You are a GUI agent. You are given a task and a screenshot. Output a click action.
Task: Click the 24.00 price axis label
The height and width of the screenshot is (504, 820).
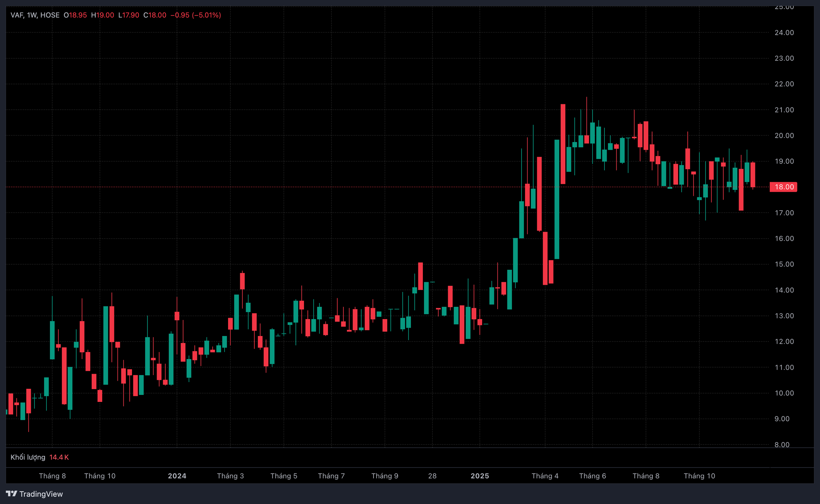pos(784,33)
